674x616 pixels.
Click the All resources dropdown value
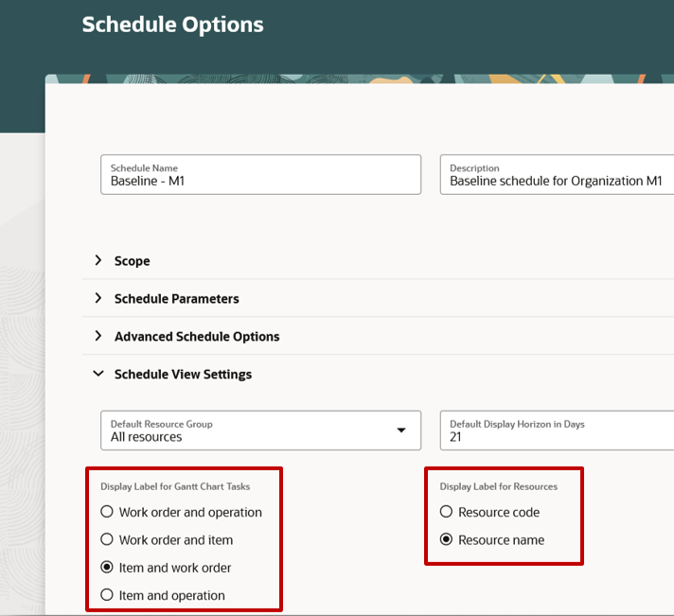pyautogui.click(x=146, y=437)
